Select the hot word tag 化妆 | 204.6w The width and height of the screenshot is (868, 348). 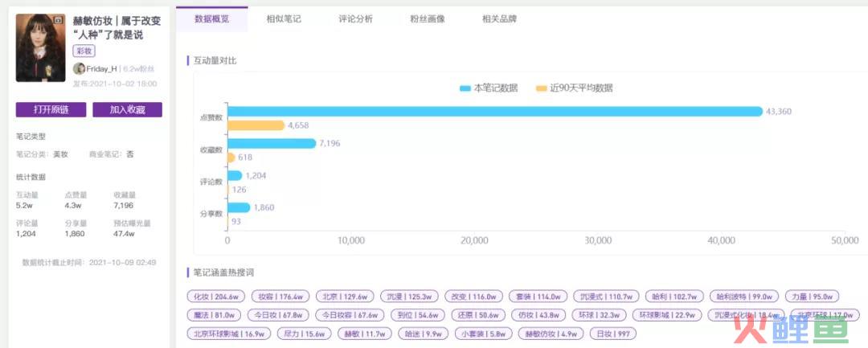click(x=216, y=296)
